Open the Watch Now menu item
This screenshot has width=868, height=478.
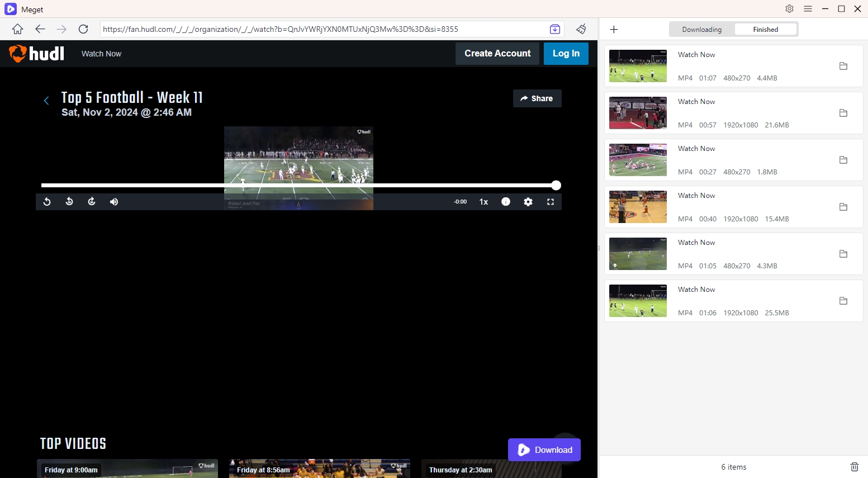pyautogui.click(x=101, y=54)
